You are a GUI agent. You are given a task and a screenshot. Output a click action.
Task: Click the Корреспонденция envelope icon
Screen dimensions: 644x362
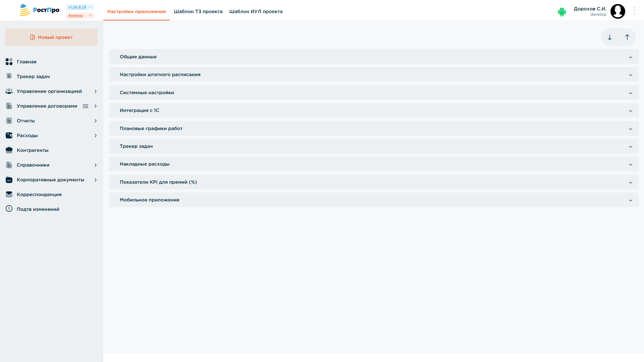point(9,194)
